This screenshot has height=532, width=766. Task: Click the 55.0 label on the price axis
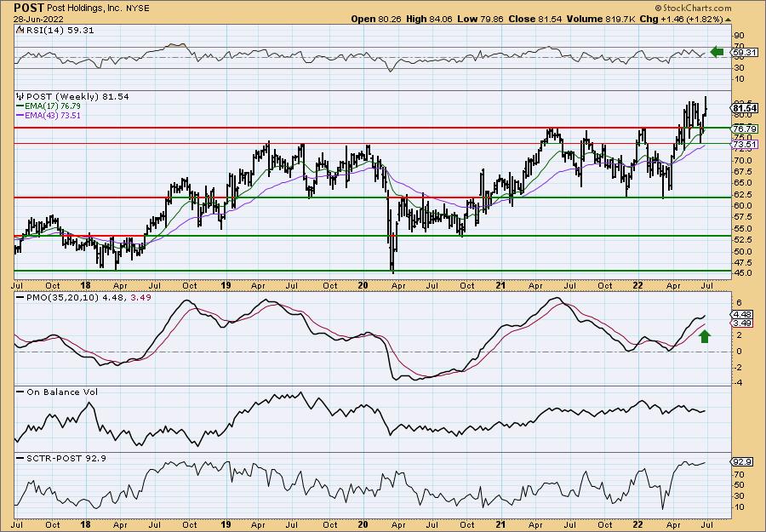coord(742,229)
